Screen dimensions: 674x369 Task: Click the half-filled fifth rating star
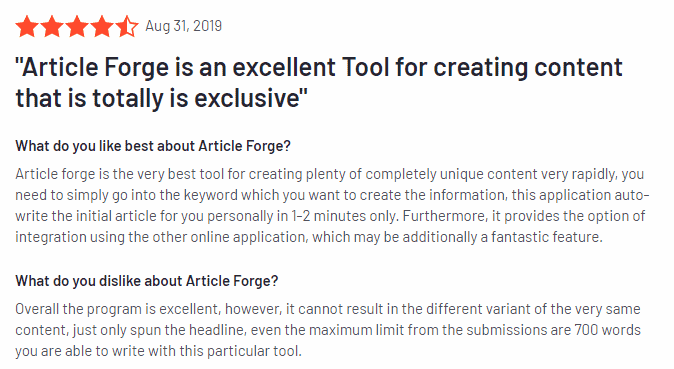[128, 26]
